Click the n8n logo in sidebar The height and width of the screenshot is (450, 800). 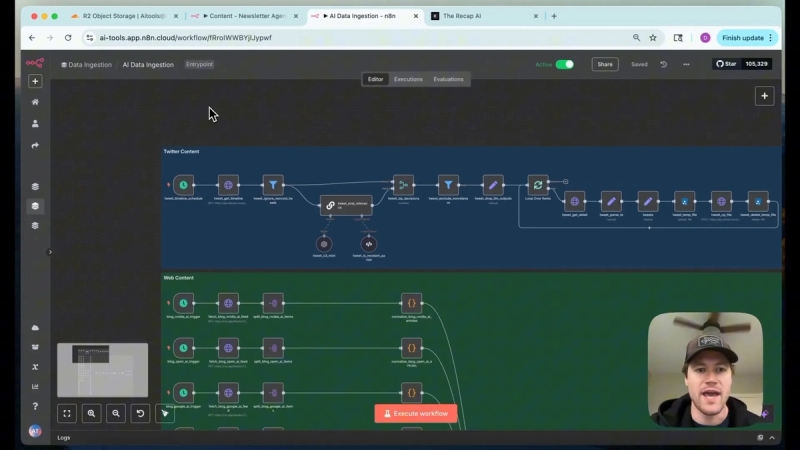(x=35, y=63)
